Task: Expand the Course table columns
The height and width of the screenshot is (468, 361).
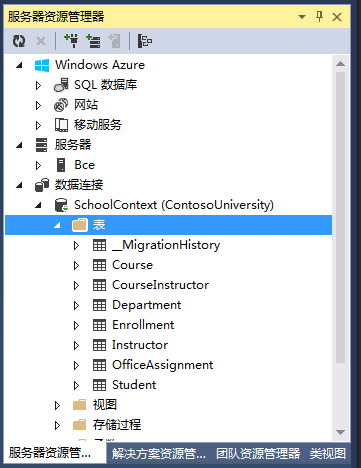Action: (76, 266)
